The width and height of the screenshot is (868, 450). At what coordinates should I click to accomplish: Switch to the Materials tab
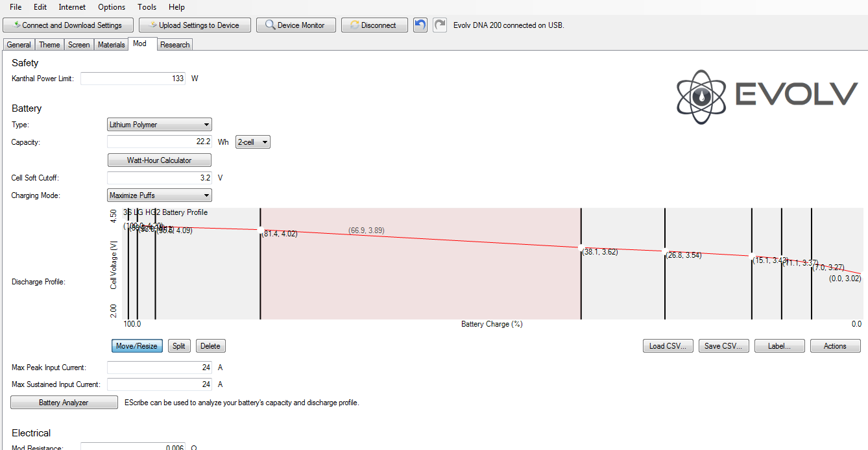111,45
